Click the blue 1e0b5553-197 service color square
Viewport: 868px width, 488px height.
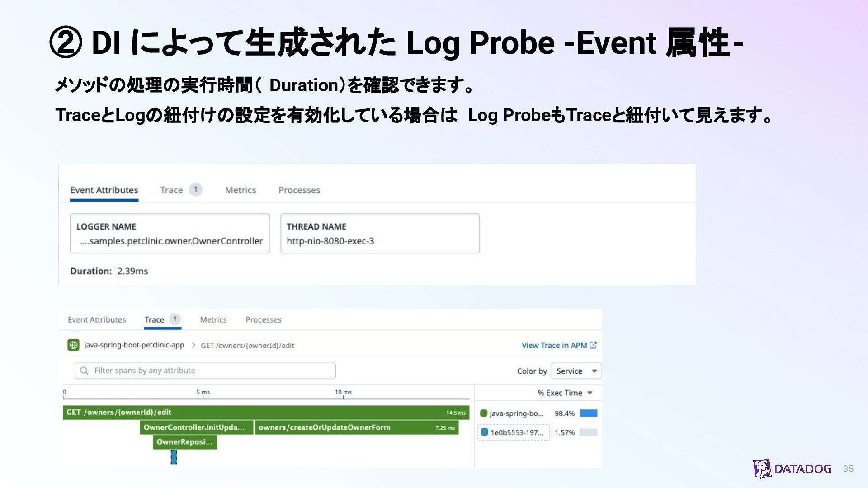point(484,432)
